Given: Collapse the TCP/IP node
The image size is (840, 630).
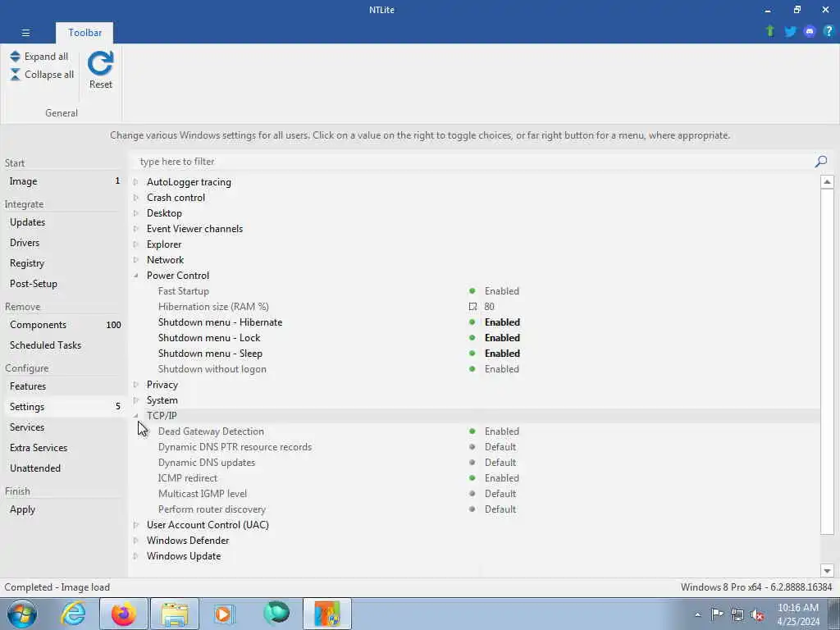Looking at the screenshot, I should coord(136,416).
